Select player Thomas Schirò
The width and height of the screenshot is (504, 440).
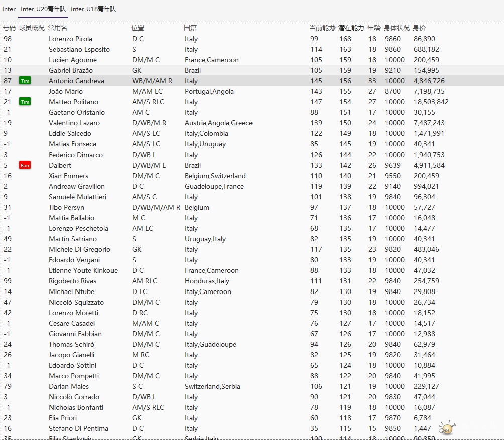71,344
